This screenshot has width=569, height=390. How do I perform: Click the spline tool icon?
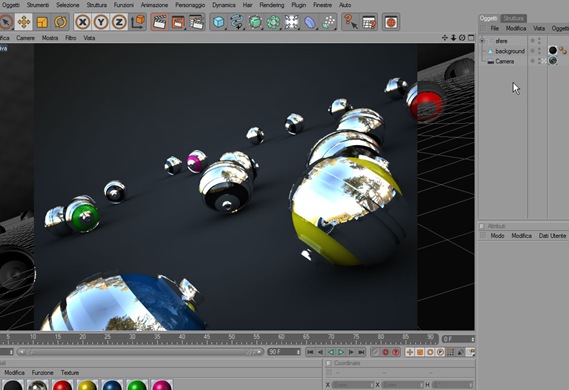pos(237,22)
